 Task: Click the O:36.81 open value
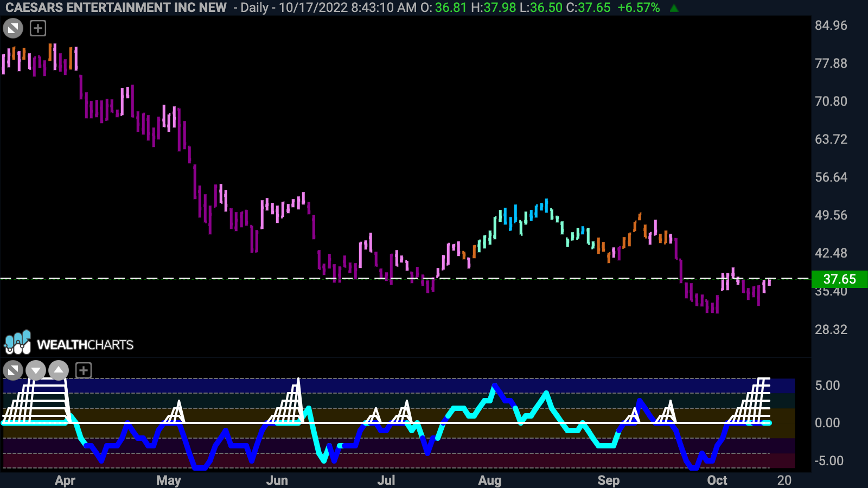coord(444,8)
